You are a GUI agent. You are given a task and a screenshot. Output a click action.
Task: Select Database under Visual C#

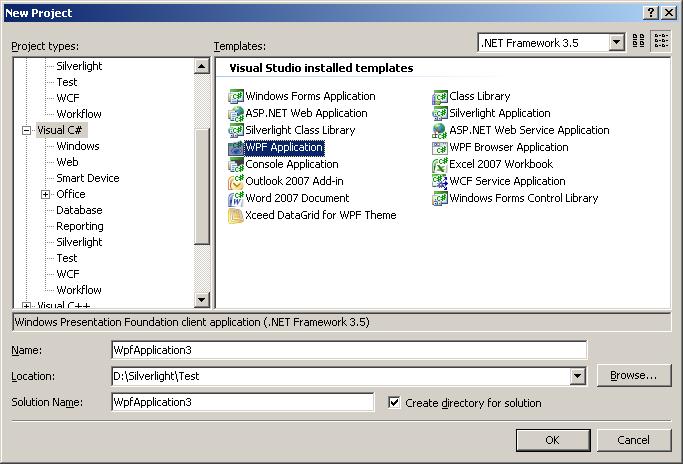[79, 210]
